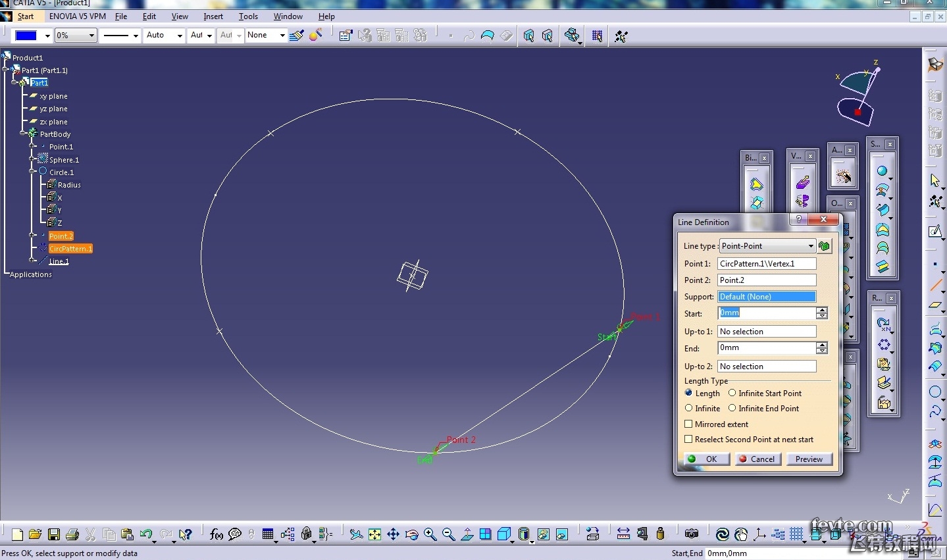Click the Capture camera icon

[692, 534]
